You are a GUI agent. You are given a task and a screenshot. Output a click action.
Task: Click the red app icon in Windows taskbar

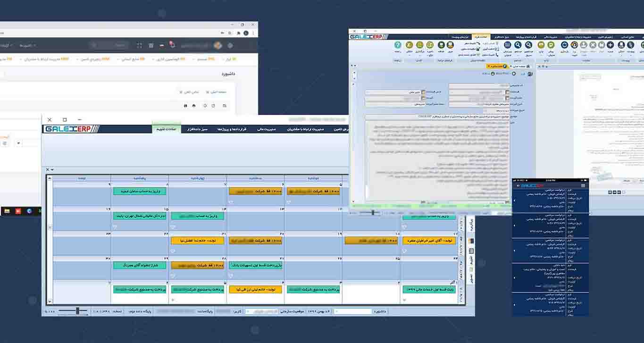point(18,211)
